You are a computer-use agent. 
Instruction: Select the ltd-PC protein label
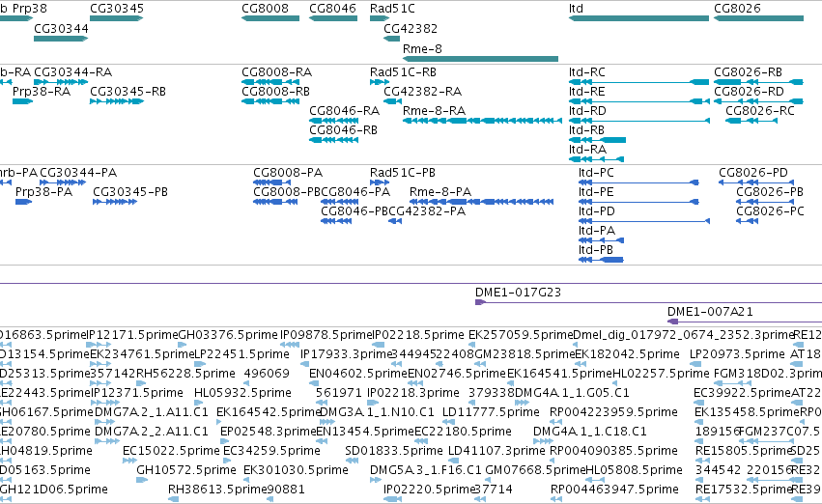[596, 173]
